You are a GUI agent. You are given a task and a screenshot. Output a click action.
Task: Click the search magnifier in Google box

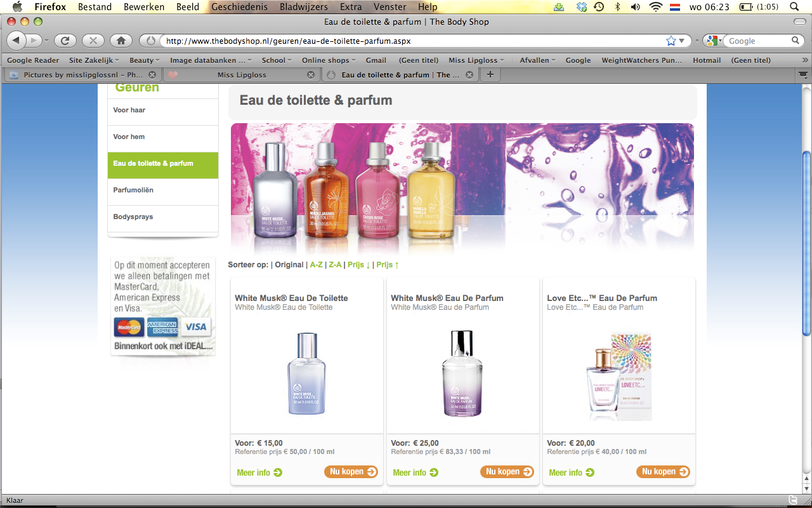click(x=796, y=41)
